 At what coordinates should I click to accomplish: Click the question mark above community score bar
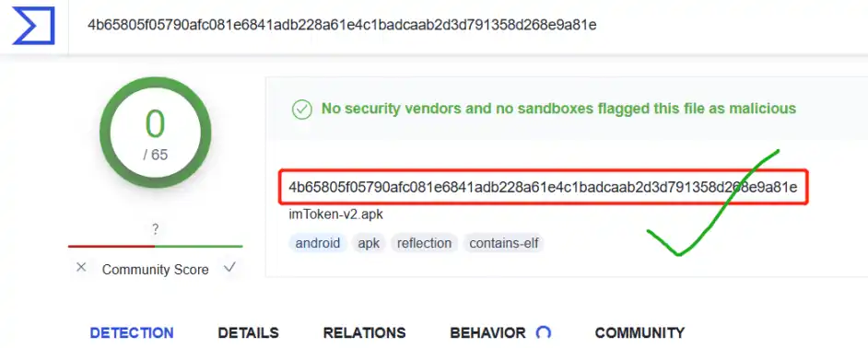156,228
